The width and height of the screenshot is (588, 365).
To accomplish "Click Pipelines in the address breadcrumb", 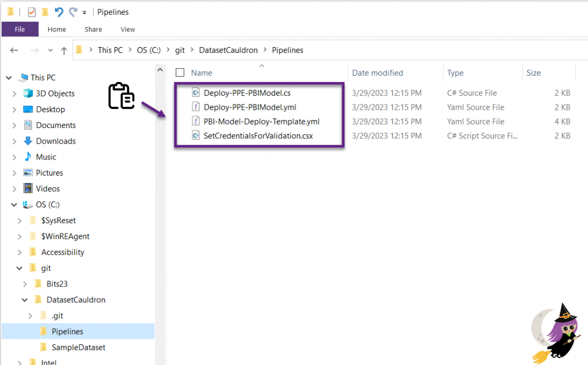I will pyautogui.click(x=288, y=50).
